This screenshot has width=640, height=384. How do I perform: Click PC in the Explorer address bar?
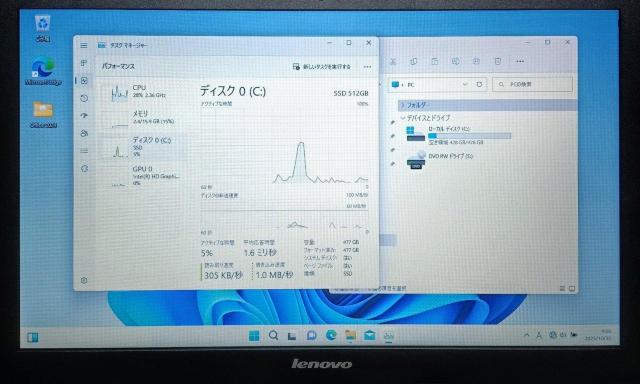coord(411,85)
